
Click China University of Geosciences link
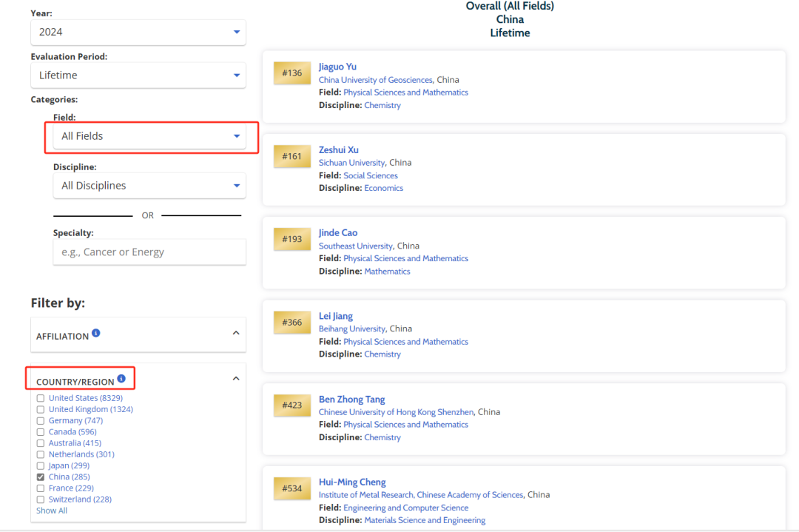pyautogui.click(x=376, y=80)
